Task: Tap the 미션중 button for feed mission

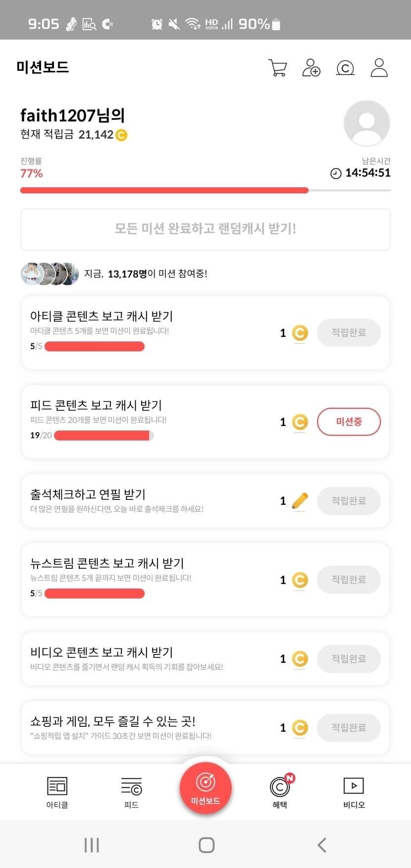Action: coord(349,422)
